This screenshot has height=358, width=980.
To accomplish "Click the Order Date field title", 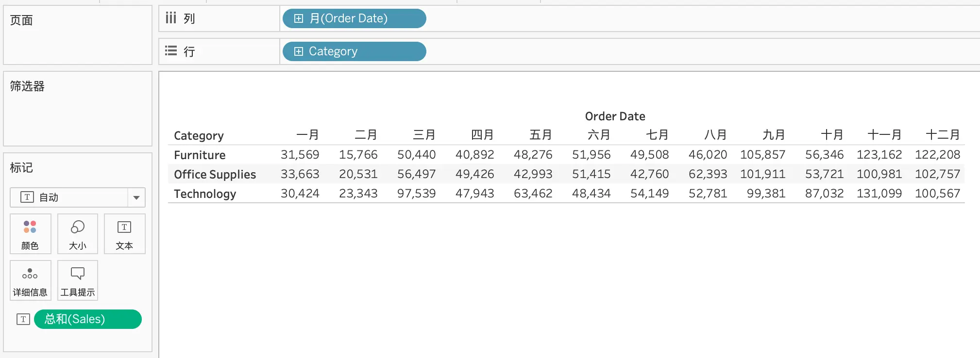I will pos(615,116).
